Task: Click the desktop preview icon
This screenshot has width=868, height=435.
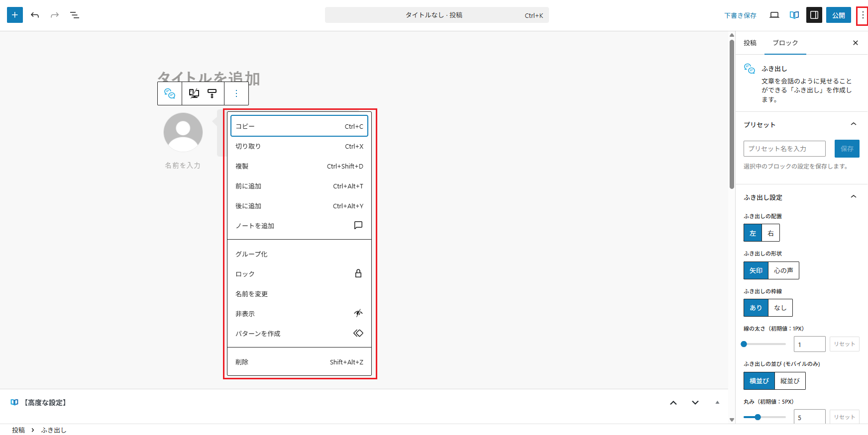Action: pyautogui.click(x=774, y=15)
